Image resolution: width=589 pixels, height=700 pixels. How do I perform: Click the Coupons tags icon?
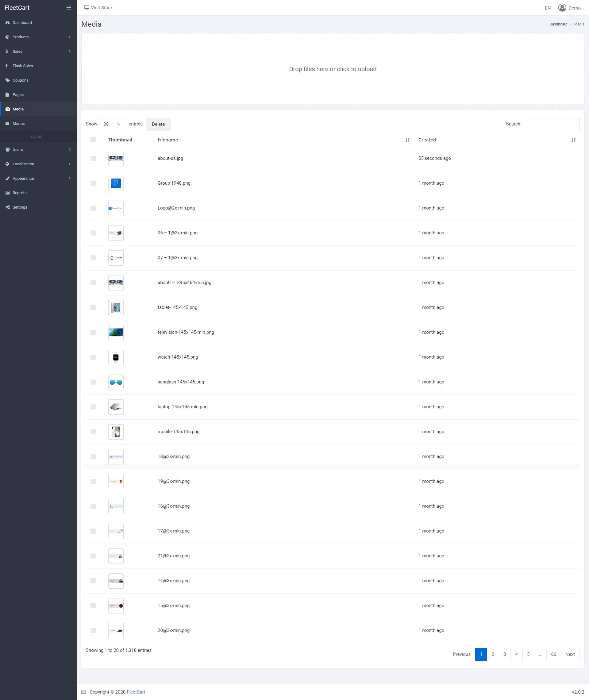[7, 80]
